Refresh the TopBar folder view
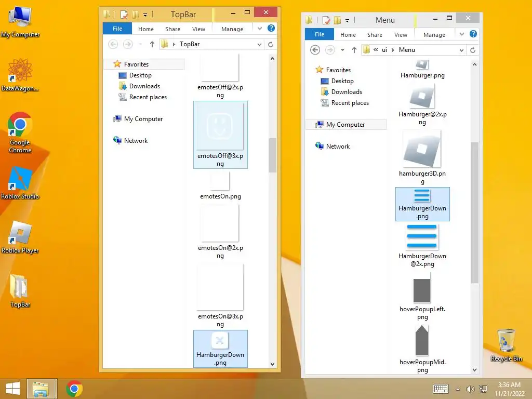Screen dimensions: 532x399 (x=271, y=45)
